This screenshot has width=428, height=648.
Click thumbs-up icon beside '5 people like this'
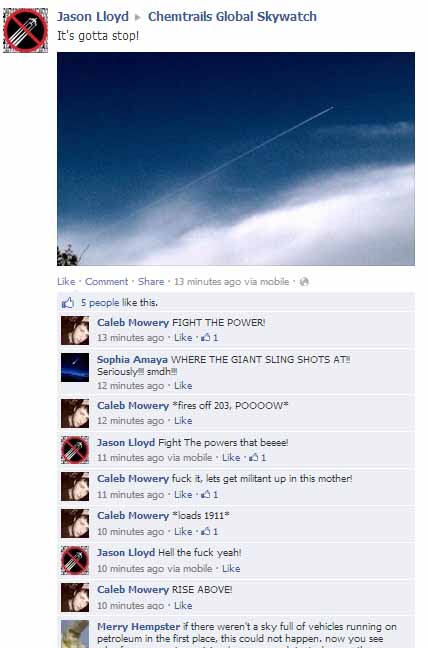[x=67, y=303]
